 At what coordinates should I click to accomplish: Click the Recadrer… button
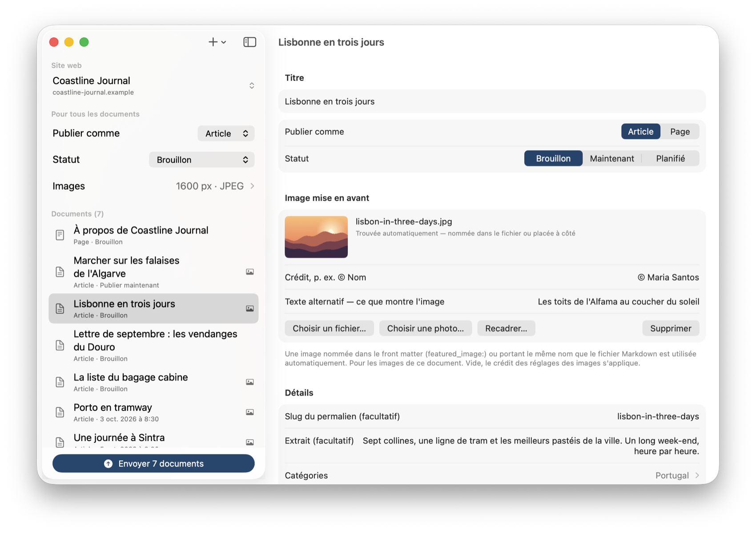tap(506, 328)
